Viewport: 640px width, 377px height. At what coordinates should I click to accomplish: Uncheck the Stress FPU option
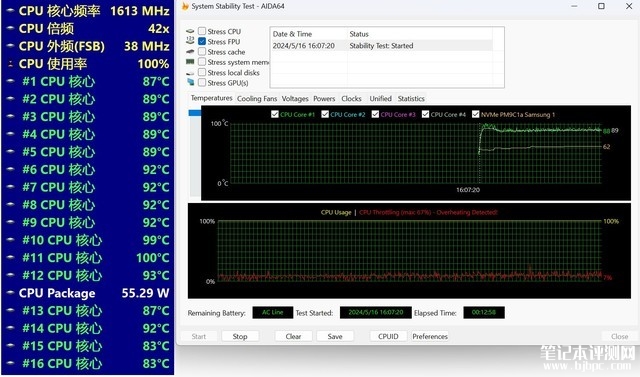tap(202, 41)
